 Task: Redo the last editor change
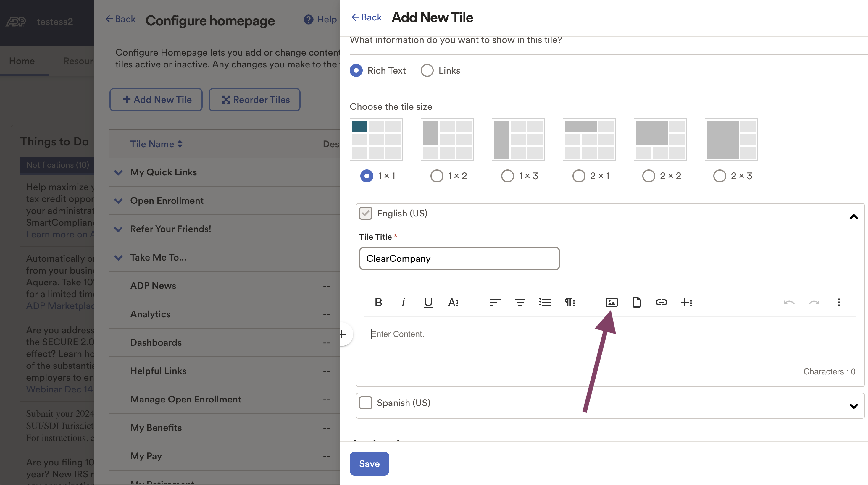(x=814, y=302)
